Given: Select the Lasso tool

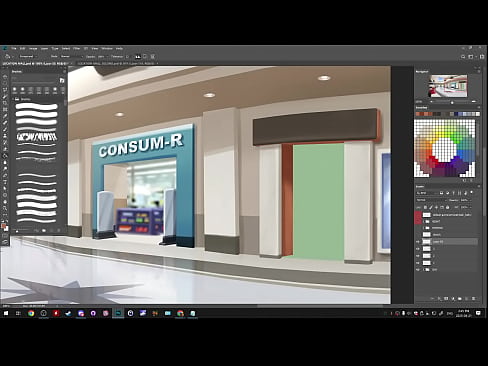Looking at the screenshot, I should (5, 89).
